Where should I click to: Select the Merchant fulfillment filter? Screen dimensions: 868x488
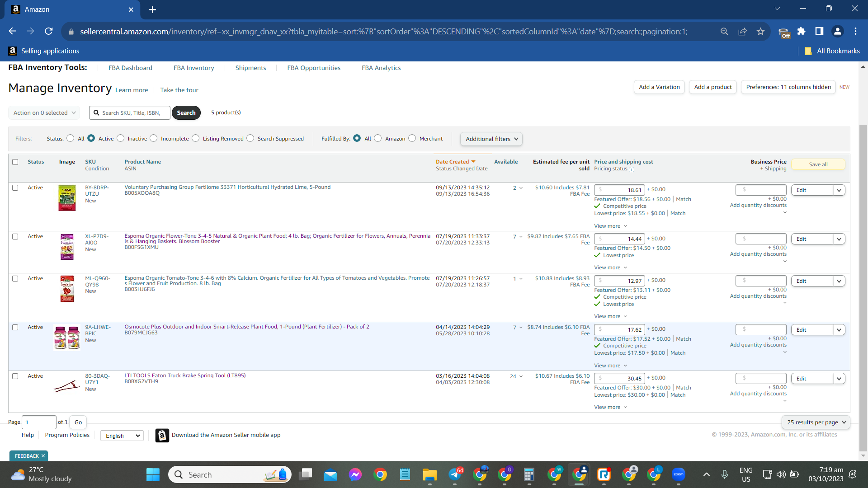412,138
